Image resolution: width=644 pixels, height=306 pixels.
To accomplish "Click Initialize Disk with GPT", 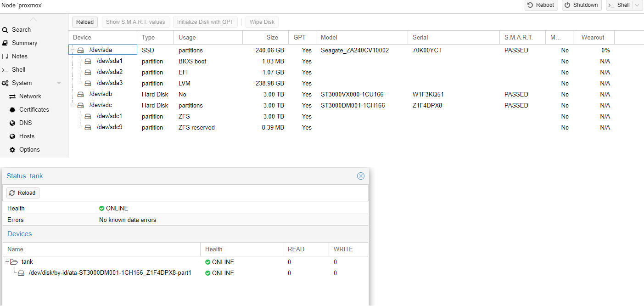I will 205,22.
